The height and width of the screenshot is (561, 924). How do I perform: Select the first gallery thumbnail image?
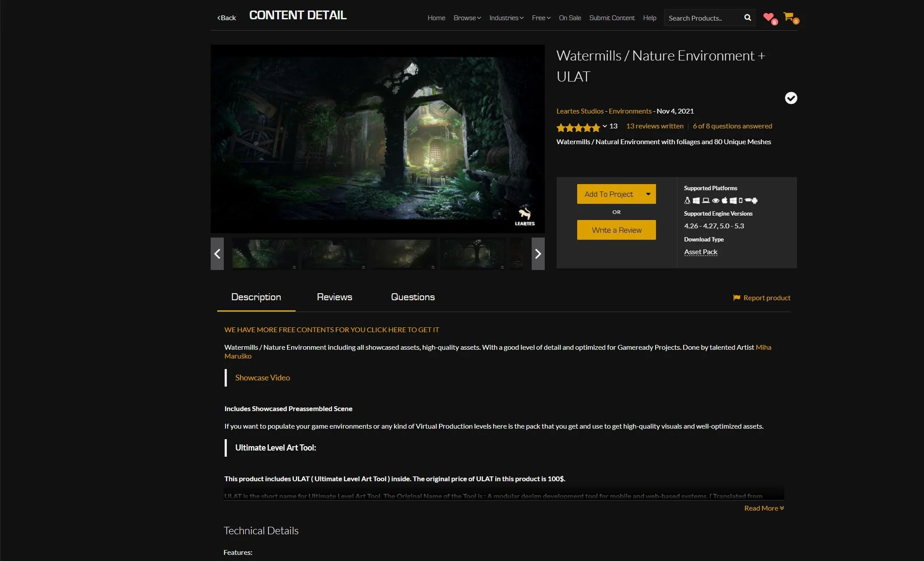pyautogui.click(x=265, y=254)
